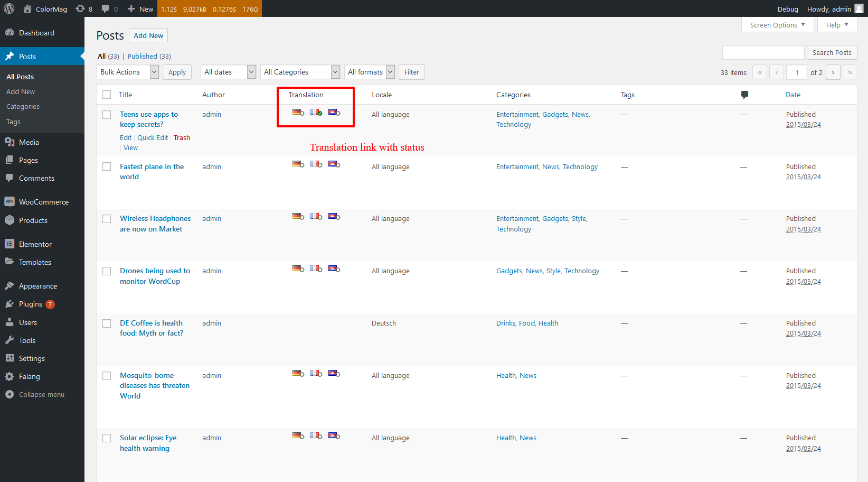Click the Filter button
Screen dimensions: 868x482
pyautogui.click(x=412, y=72)
